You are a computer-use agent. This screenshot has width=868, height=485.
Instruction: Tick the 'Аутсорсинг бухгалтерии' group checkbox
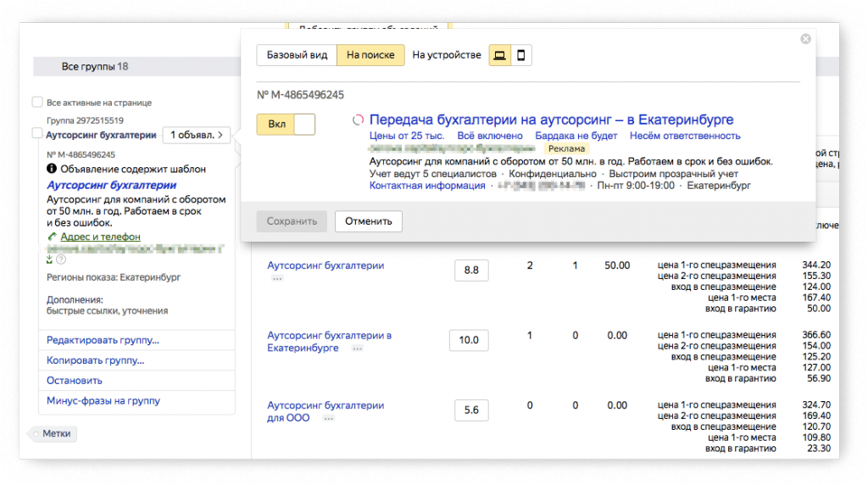pos(37,134)
